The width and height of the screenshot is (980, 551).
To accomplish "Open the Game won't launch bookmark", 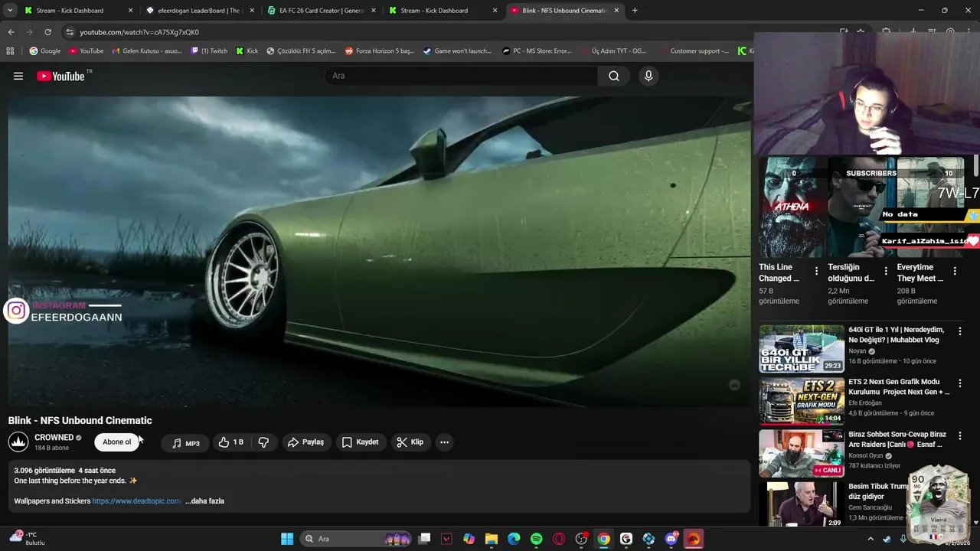I will (457, 51).
